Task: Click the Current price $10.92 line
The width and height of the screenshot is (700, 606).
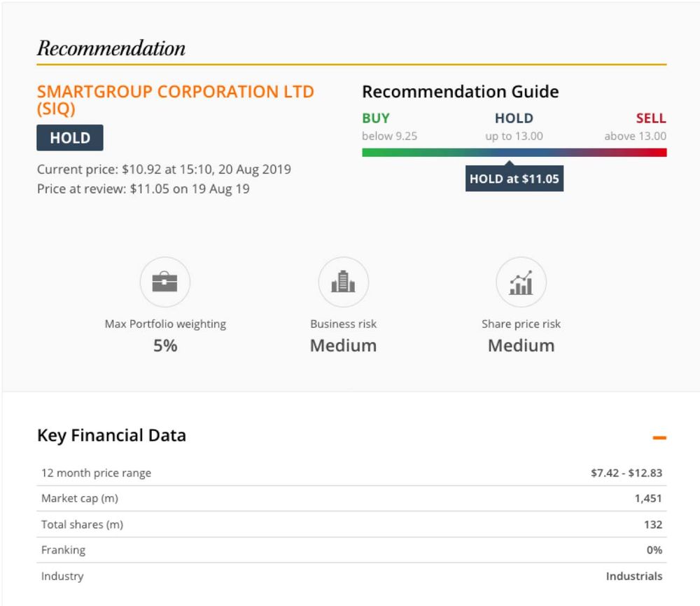Action: (164, 170)
